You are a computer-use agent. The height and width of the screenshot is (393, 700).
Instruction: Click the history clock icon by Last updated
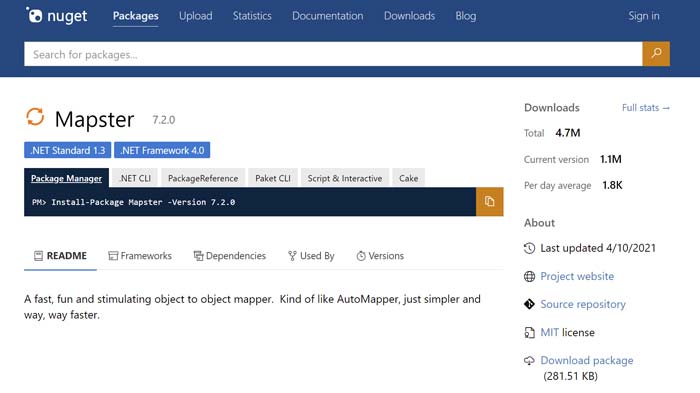pos(529,248)
